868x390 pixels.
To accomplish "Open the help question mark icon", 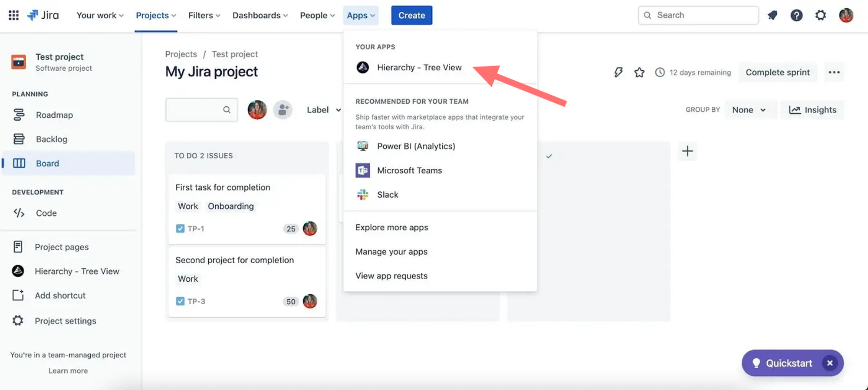I will pyautogui.click(x=796, y=15).
